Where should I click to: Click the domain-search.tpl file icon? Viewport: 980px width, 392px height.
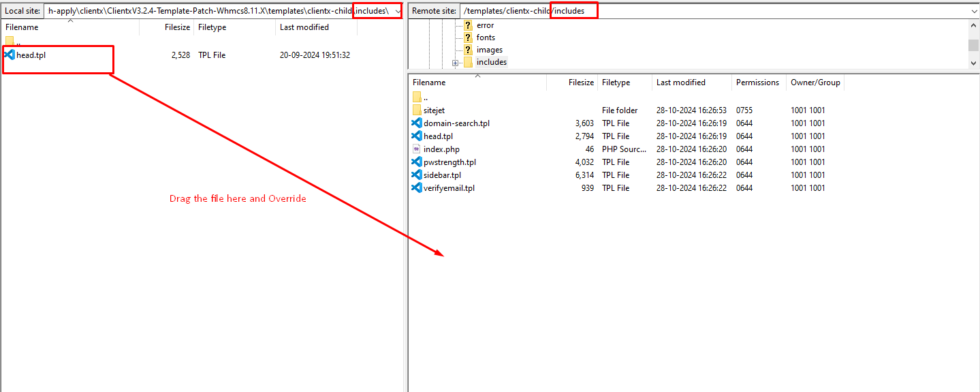417,123
